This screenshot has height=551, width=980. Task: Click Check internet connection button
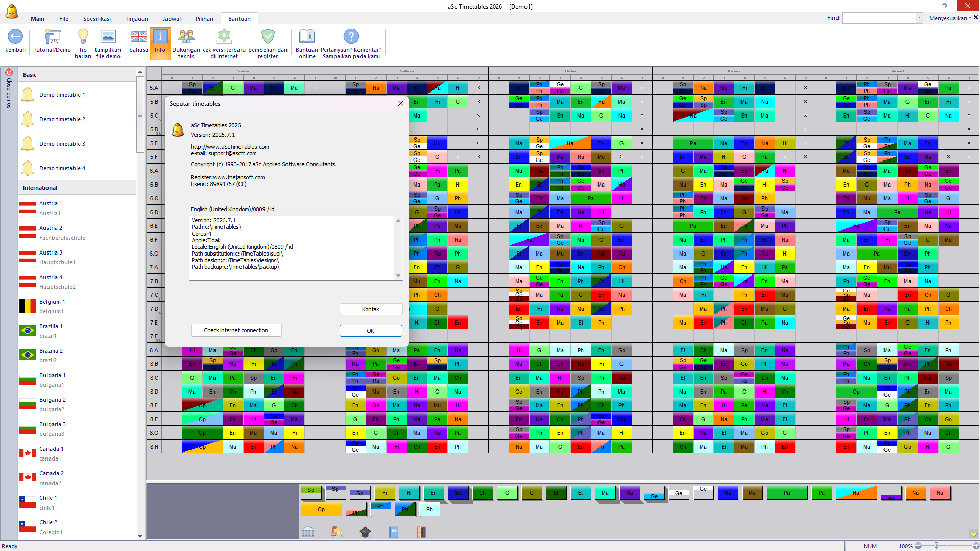[236, 330]
